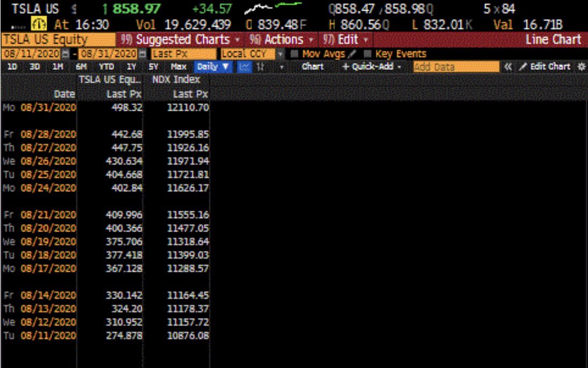Click the Edit Chart button
This screenshot has width=588, height=368.
click(545, 67)
